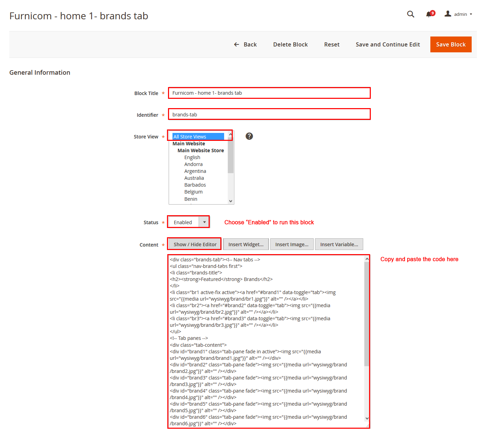Open the search magnifier icon
The height and width of the screenshot is (448, 482).
410,14
